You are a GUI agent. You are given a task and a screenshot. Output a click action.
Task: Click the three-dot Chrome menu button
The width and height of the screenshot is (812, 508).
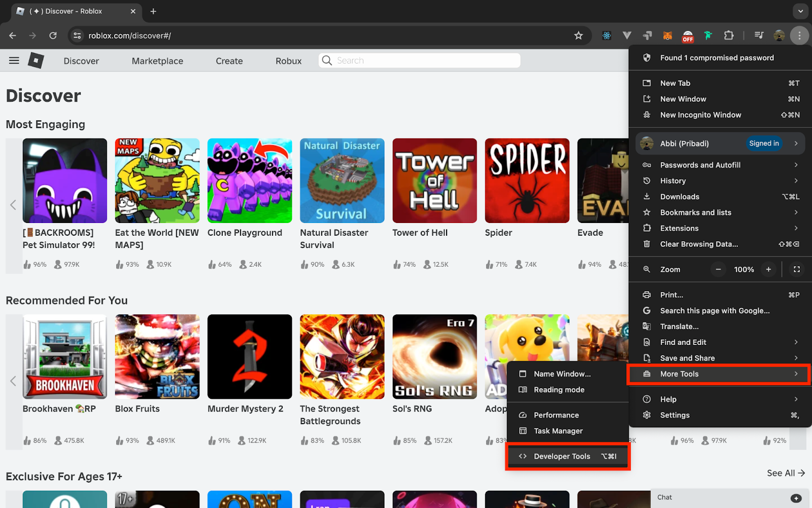click(799, 36)
